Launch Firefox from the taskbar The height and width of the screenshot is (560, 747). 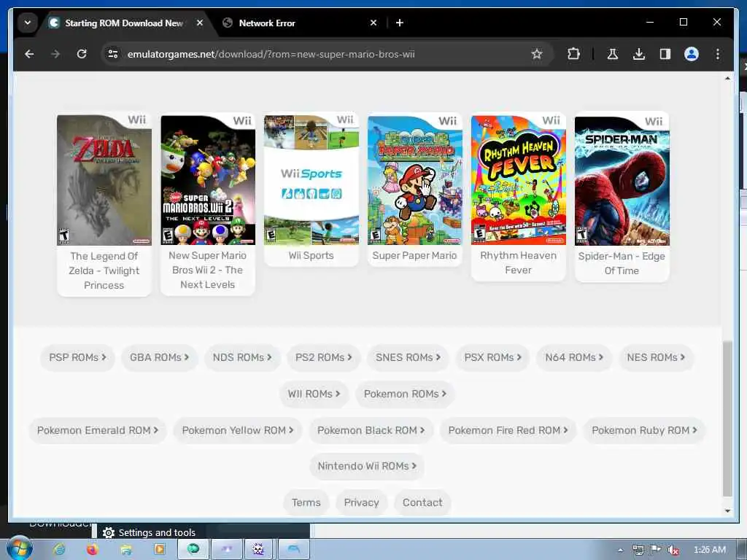pyautogui.click(x=93, y=550)
